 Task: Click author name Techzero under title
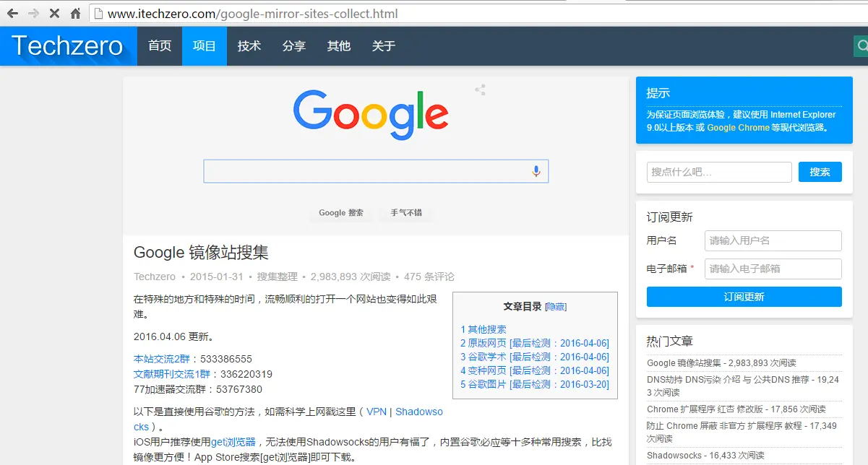[x=155, y=277]
